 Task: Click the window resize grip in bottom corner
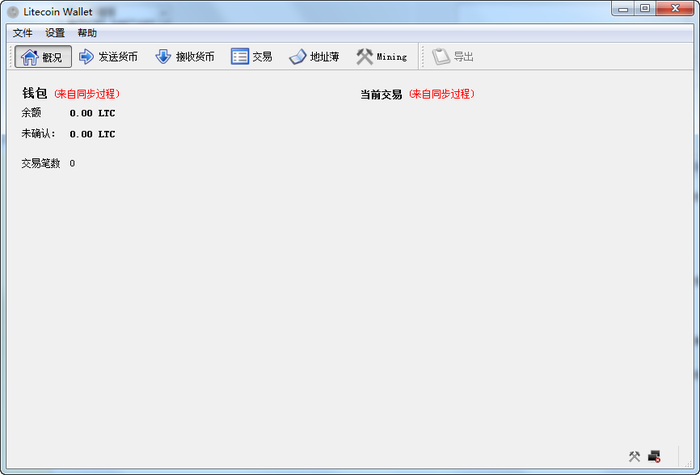tap(689, 464)
